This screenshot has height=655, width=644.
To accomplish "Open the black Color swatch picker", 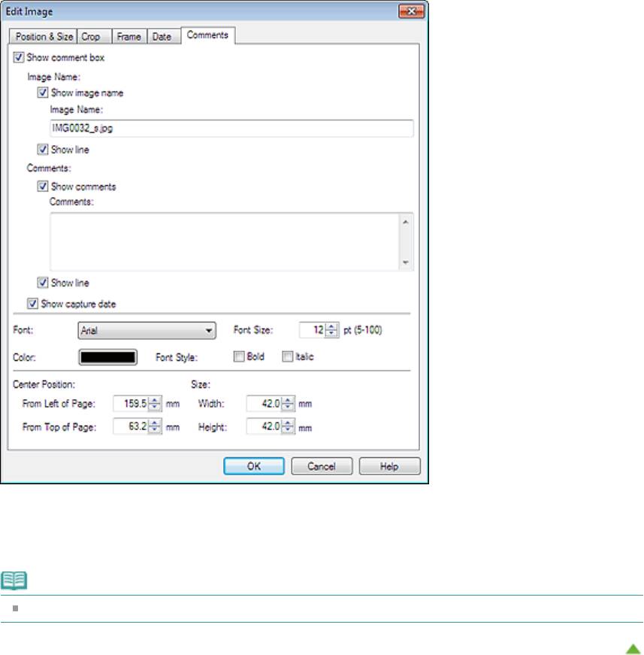I will coord(107,357).
